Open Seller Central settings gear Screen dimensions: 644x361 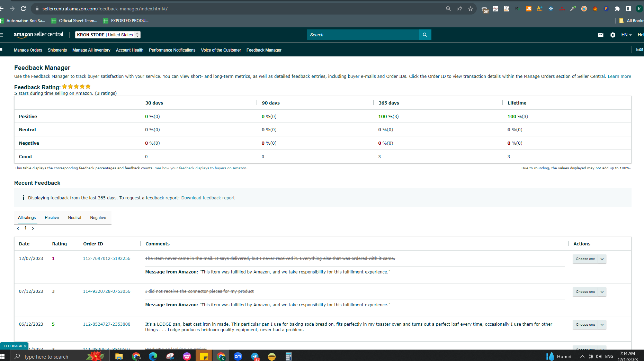tap(613, 35)
